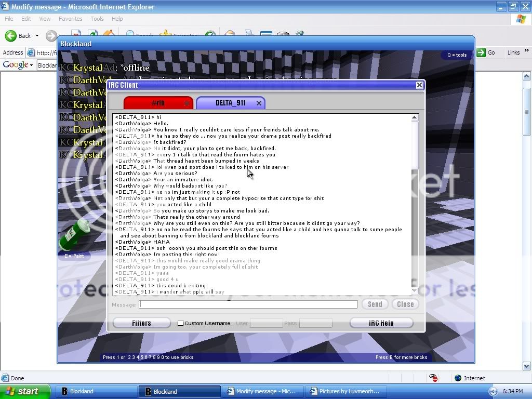Open the Edit menu
The image size is (532, 399).
click(26, 19)
